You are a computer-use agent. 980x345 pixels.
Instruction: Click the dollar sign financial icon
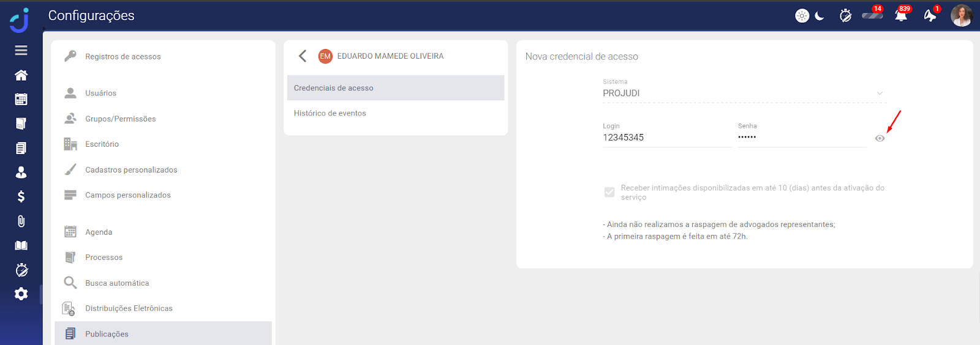coord(21,196)
